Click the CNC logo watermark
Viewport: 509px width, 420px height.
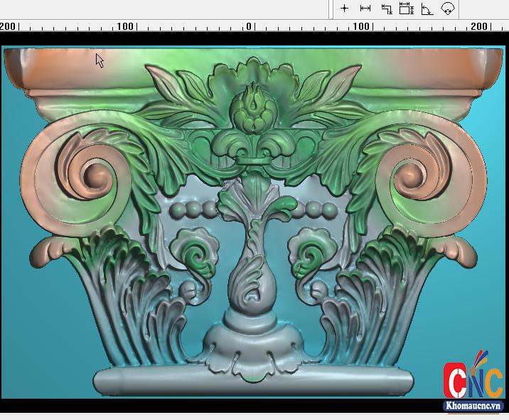coord(472,379)
